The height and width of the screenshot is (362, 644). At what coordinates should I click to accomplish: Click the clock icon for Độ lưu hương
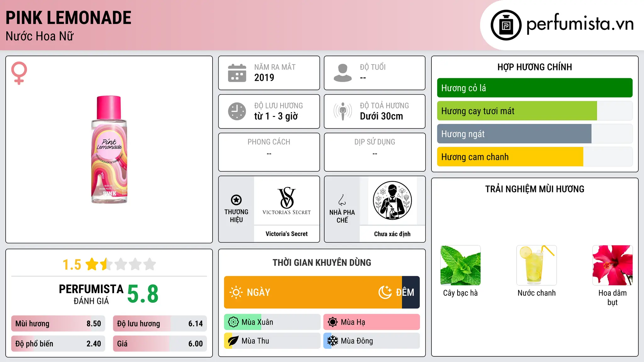[237, 111]
